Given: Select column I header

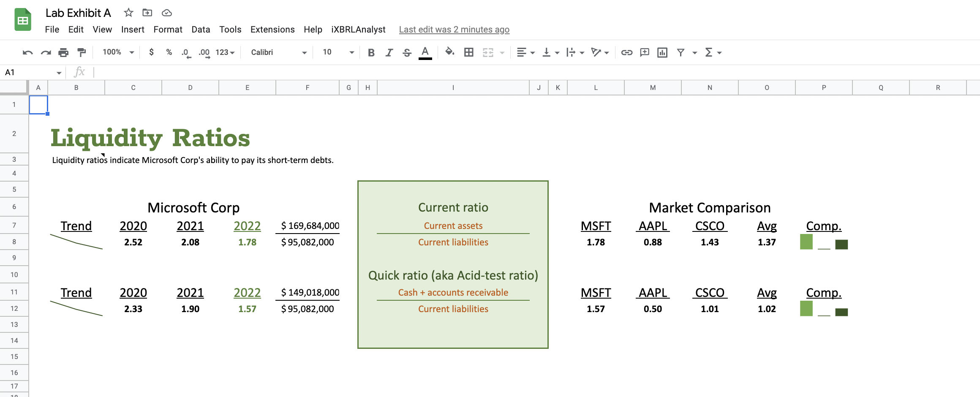Looking at the screenshot, I should pos(453,87).
